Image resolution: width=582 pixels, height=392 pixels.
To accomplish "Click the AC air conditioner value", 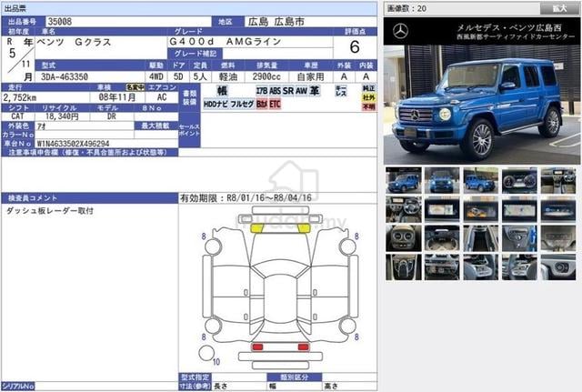I will (162, 97).
